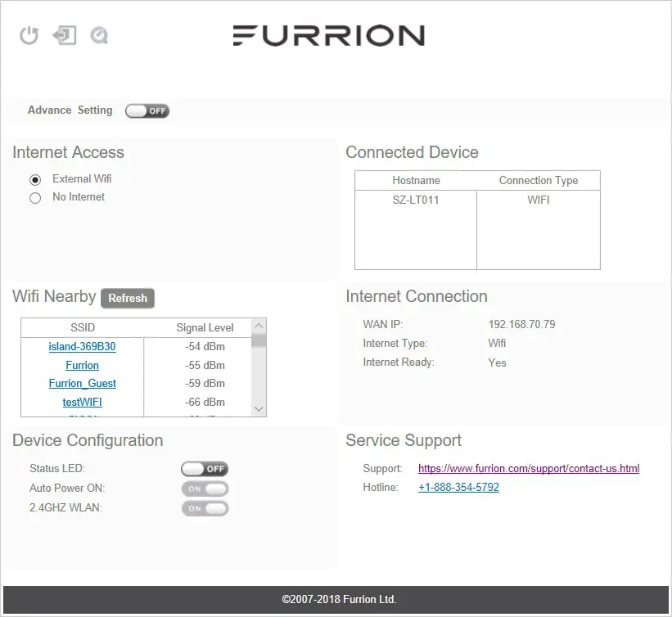Screen dimensions: 672x617
Task: Open the Furrion_Guest network link
Action: pos(82,383)
